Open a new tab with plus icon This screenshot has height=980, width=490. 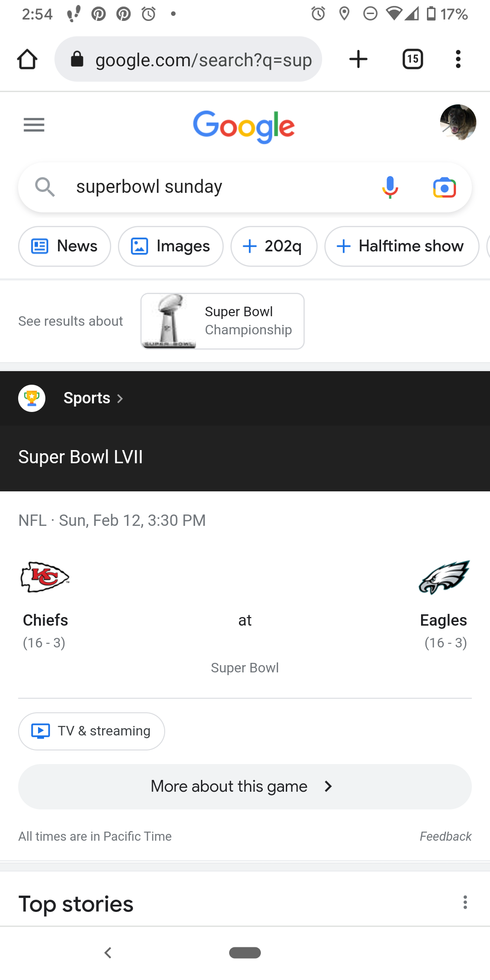pyautogui.click(x=358, y=59)
